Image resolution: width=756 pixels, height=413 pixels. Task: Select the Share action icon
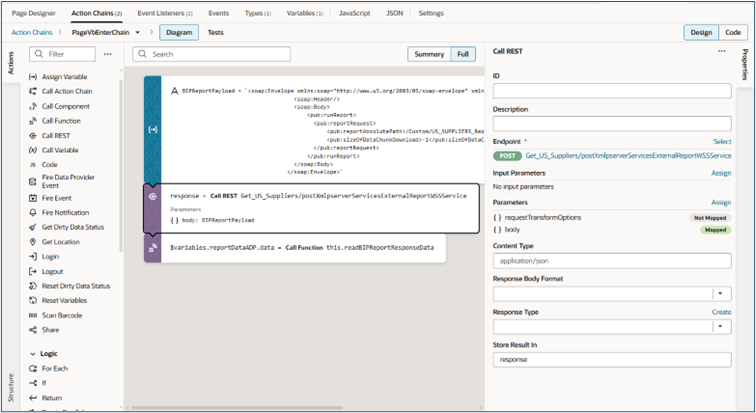(x=34, y=329)
